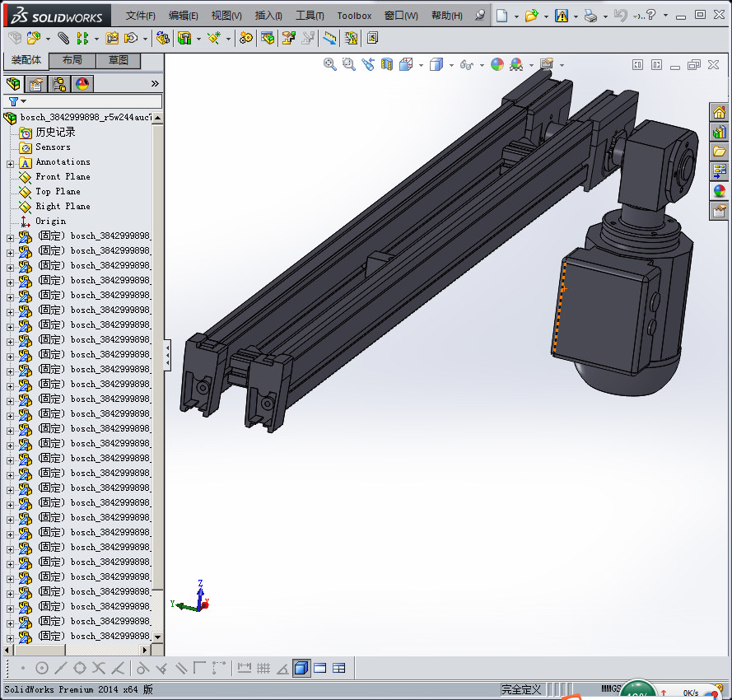732x700 pixels.
Task: Select the 装配体 tab
Action: [26, 60]
